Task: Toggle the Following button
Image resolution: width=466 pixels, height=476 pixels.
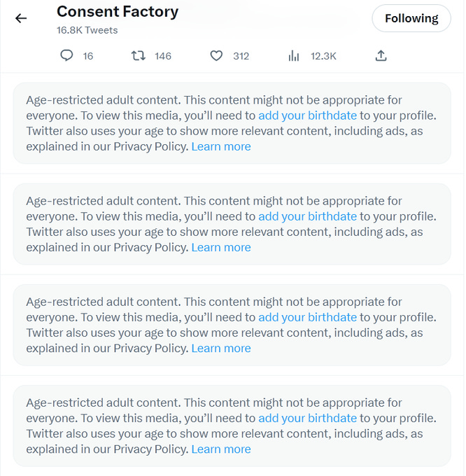Action: pos(411,18)
